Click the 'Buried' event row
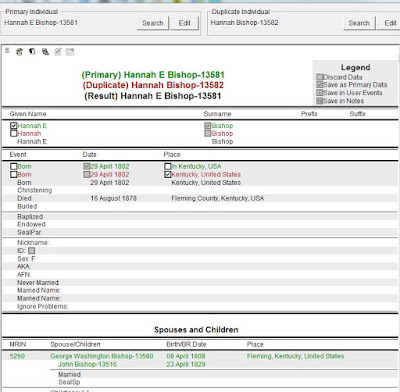Image resolution: width=400 pixels, height=392 pixels. (x=200, y=206)
